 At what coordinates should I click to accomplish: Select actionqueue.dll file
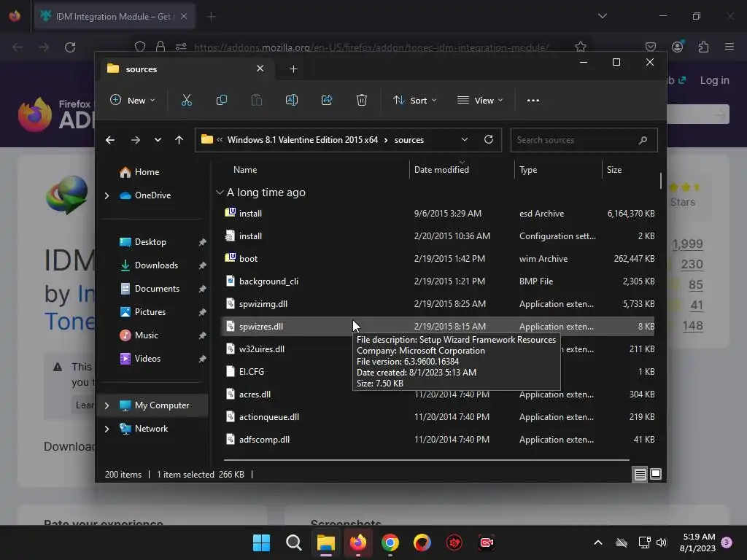pyautogui.click(x=438, y=416)
